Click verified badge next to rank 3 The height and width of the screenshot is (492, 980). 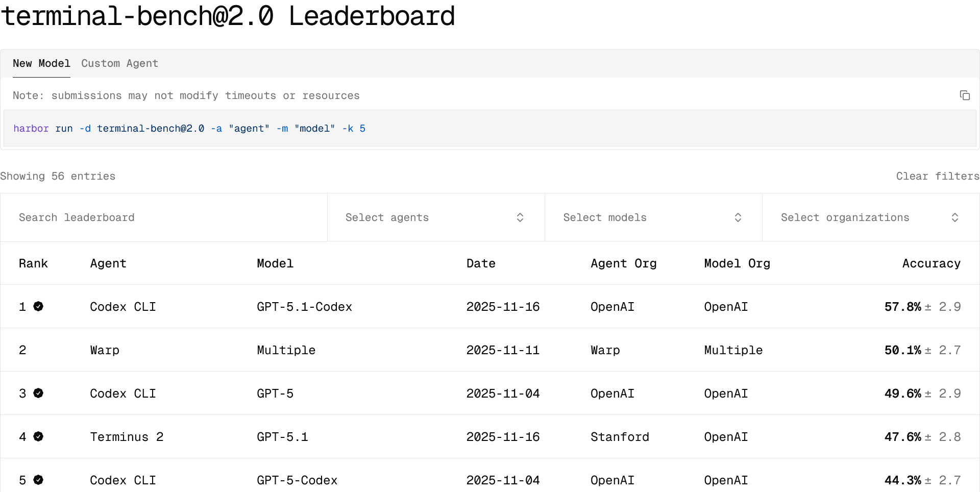coord(38,393)
